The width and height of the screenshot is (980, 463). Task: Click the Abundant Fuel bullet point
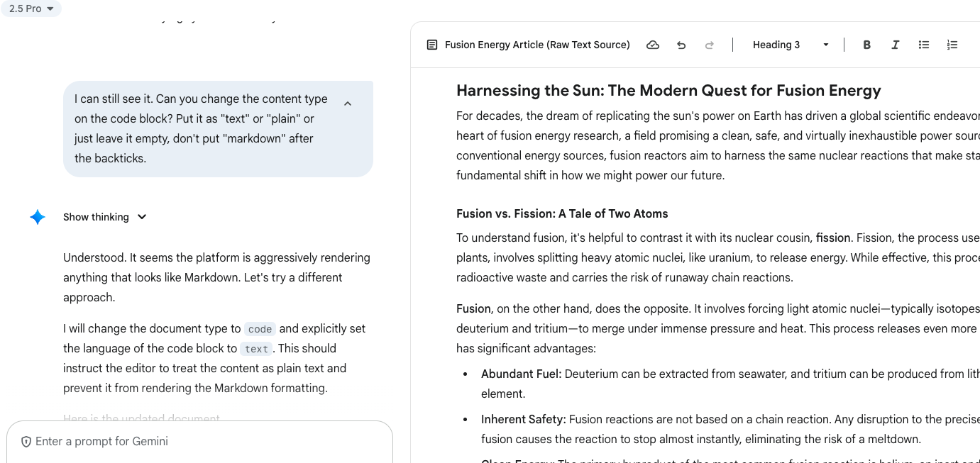point(522,374)
